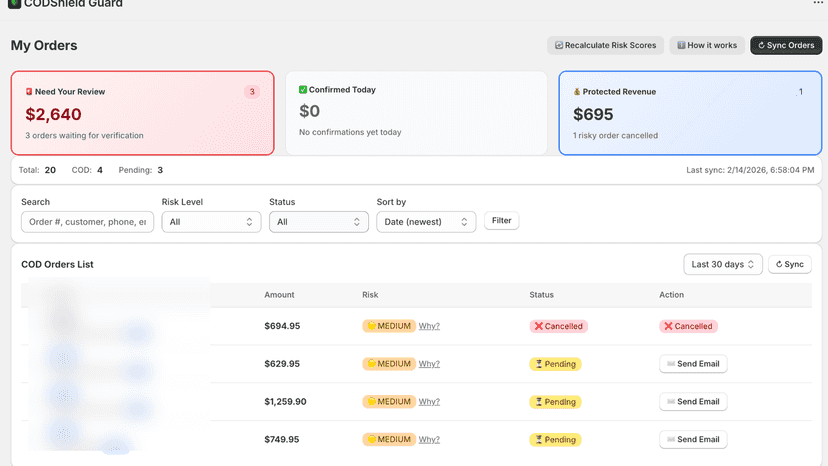Screen dimensions: 828x466
Task: Focus the order search input field
Action: pyautogui.click(x=88, y=222)
